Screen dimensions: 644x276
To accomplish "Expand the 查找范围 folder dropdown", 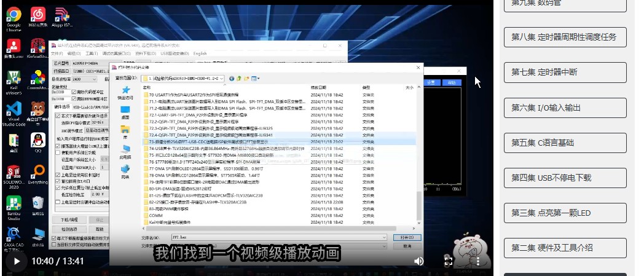I will click(222, 79).
